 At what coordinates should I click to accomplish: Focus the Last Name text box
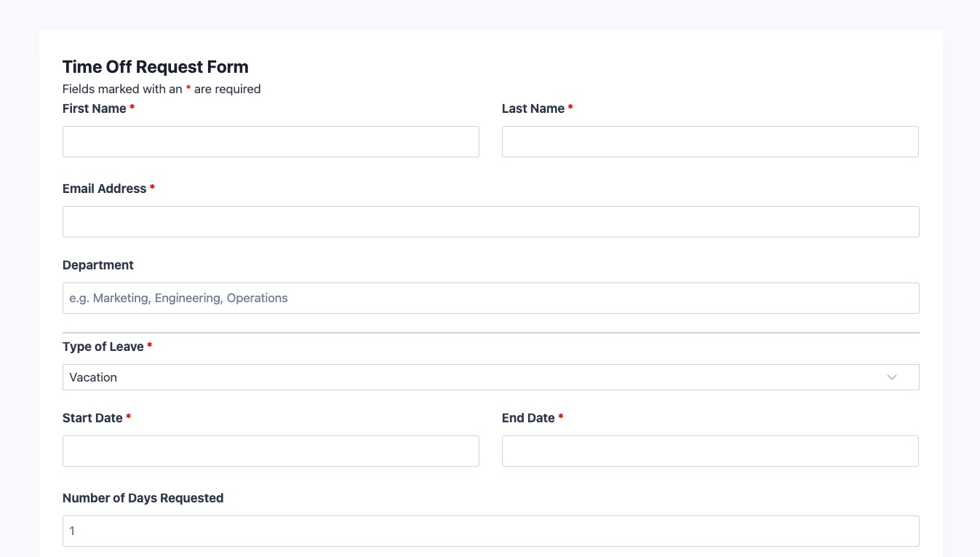(x=710, y=142)
